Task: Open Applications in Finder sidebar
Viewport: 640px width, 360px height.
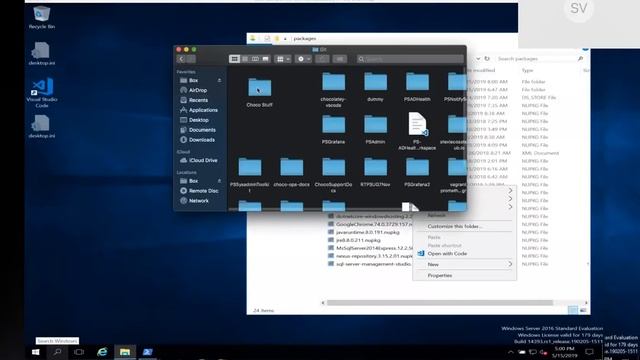Action: [203, 110]
